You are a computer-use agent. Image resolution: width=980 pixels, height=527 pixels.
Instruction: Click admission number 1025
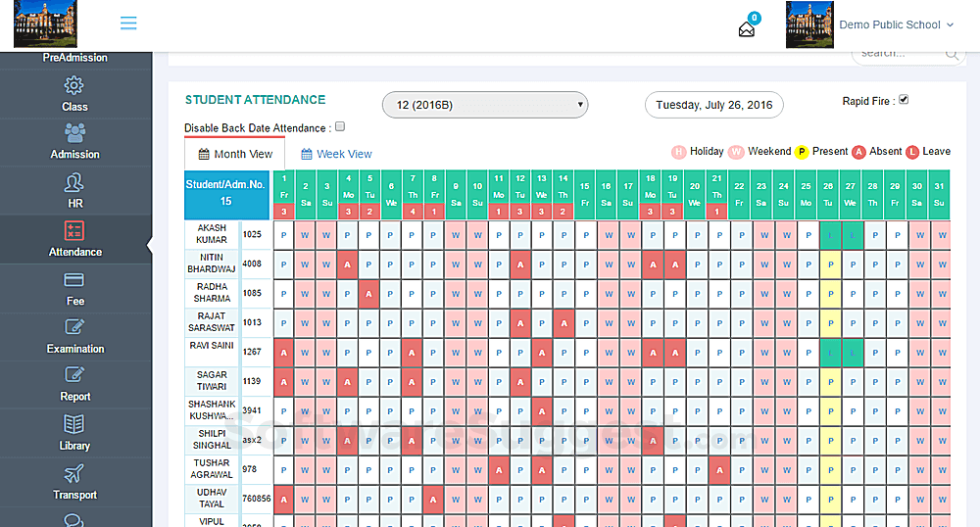(x=252, y=235)
